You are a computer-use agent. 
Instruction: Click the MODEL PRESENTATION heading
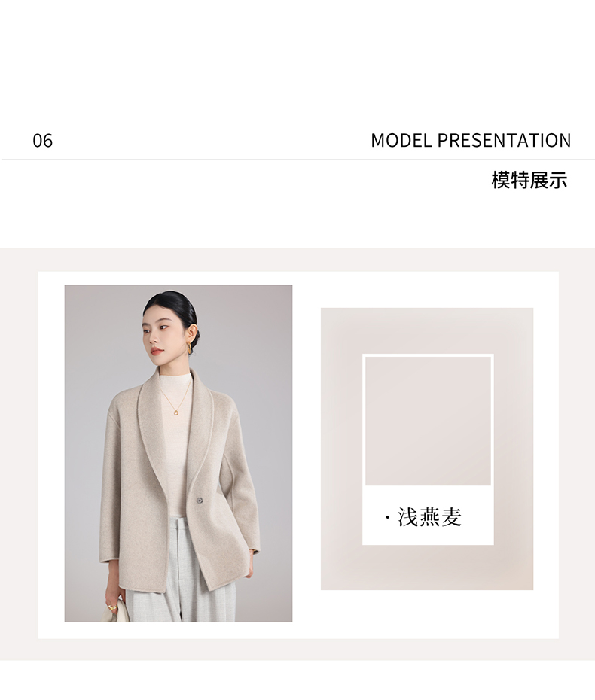pos(471,140)
